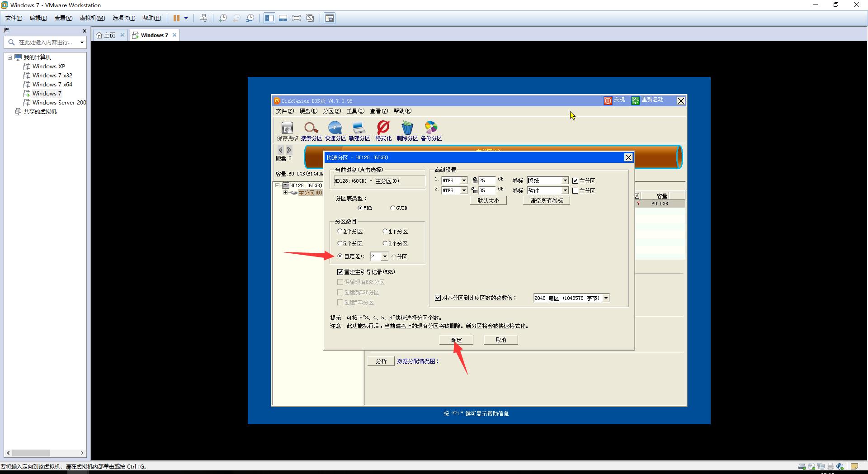Open the NTFS filesystem dropdown for partition 1

[464, 180]
